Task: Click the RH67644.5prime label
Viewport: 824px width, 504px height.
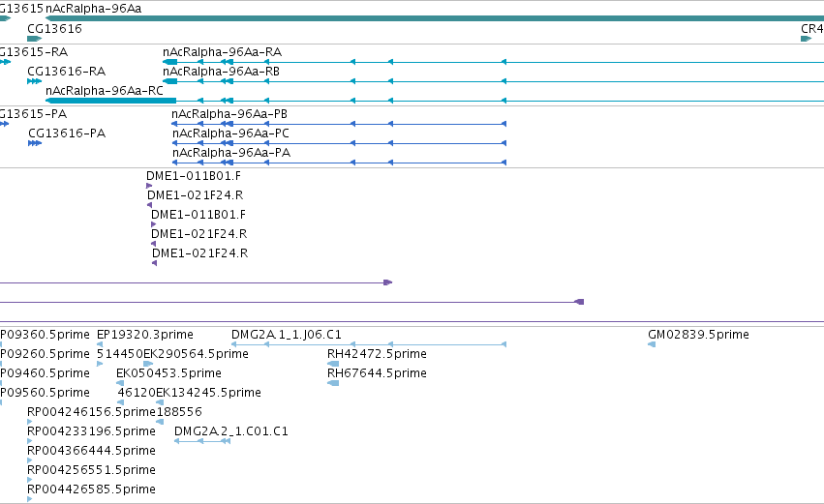Action: [x=377, y=373]
